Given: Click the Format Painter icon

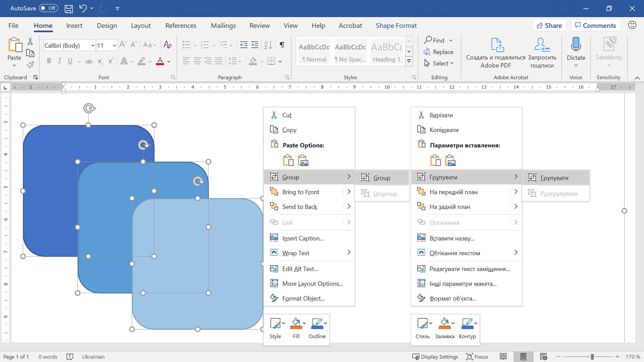Looking at the screenshot, I should pyautogui.click(x=31, y=65).
